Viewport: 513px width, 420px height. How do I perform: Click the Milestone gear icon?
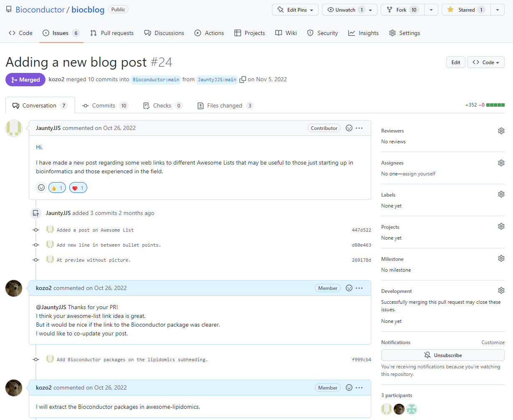coord(501,258)
